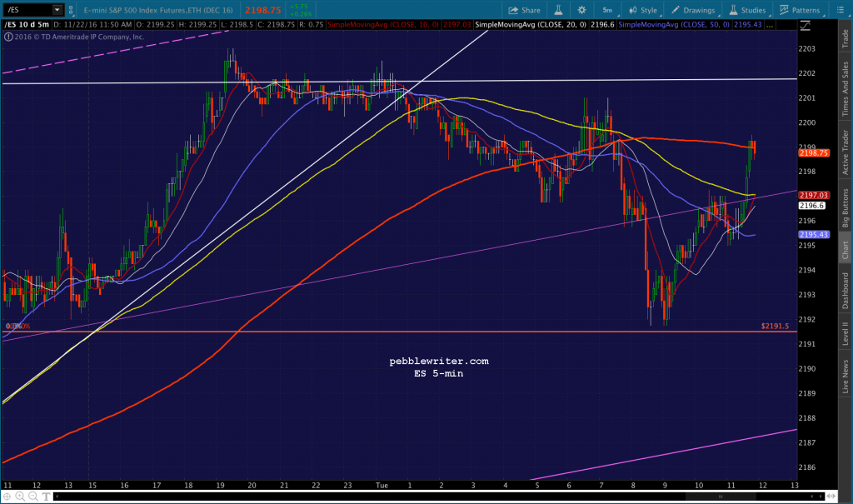Open the Studies menu
This screenshot has width=853, height=504.
[747, 10]
